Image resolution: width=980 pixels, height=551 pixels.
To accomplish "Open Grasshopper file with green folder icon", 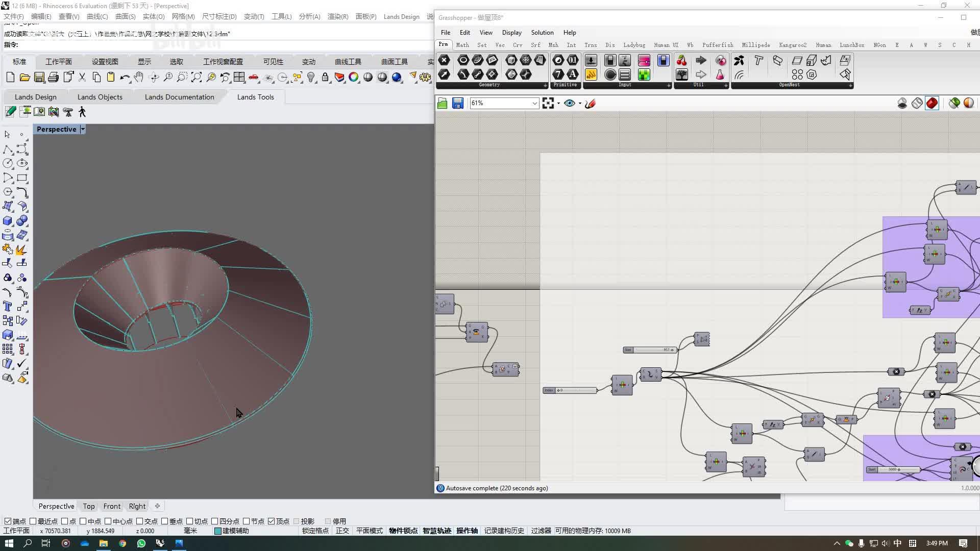I will (442, 104).
